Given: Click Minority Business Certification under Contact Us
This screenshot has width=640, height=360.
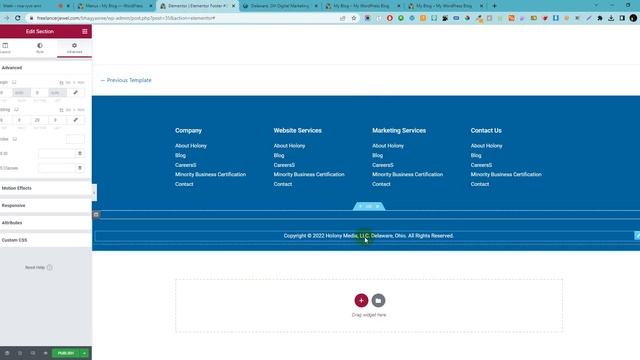Looking at the screenshot, I should click(x=506, y=174).
